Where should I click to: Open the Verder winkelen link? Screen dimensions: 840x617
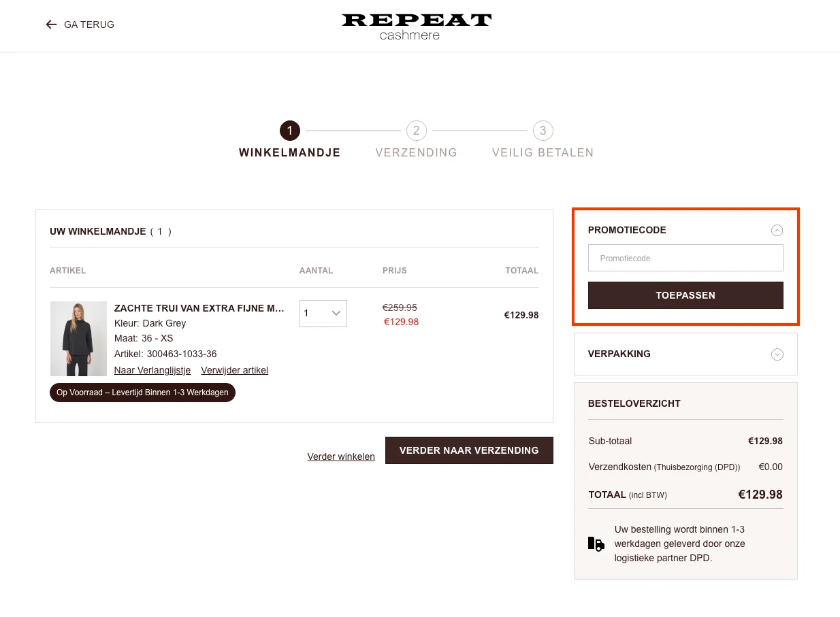(x=341, y=456)
